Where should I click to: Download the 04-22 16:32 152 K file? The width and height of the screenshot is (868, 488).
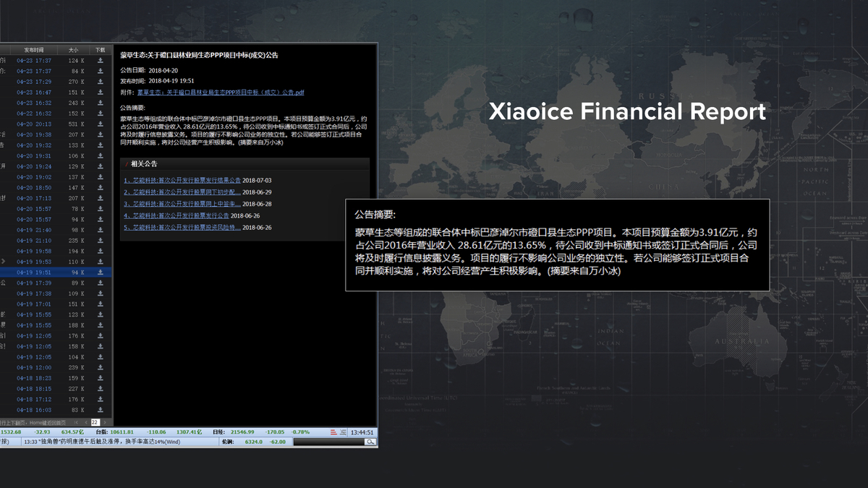[x=101, y=114]
